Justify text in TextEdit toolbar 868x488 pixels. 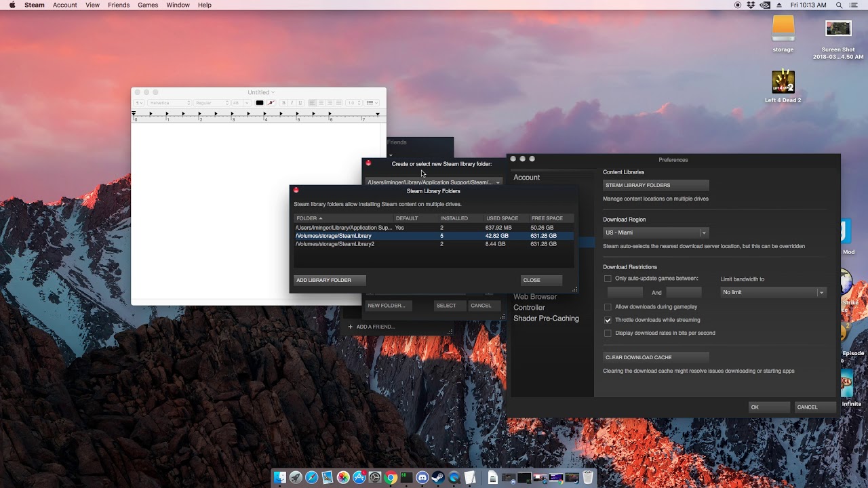[x=338, y=103]
